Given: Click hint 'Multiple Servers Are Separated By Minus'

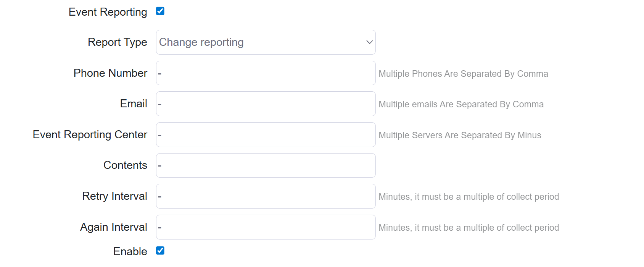Looking at the screenshot, I should [460, 135].
